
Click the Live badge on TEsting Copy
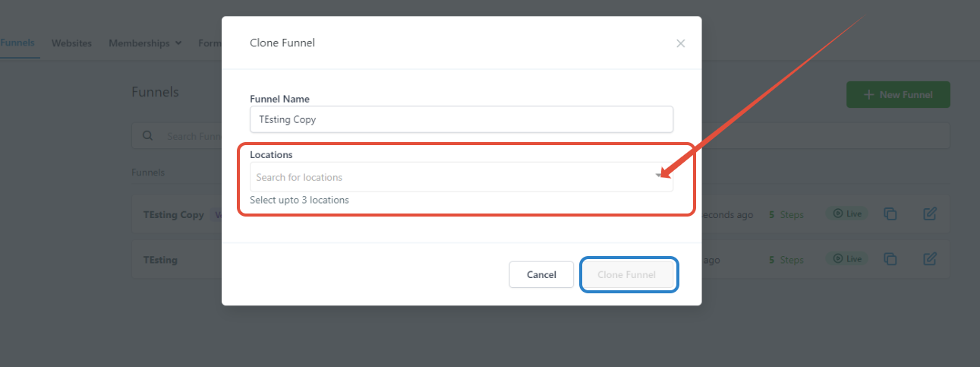tap(847, 214)
